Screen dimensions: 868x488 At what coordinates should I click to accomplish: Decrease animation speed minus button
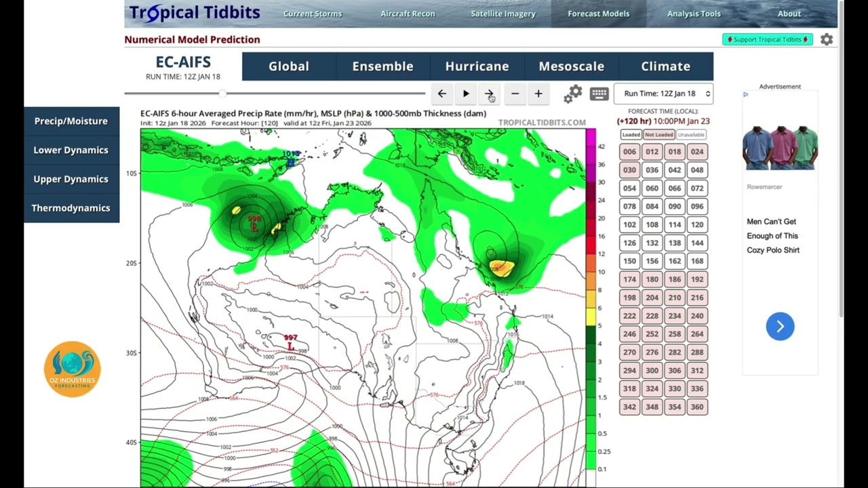(515, 94)
